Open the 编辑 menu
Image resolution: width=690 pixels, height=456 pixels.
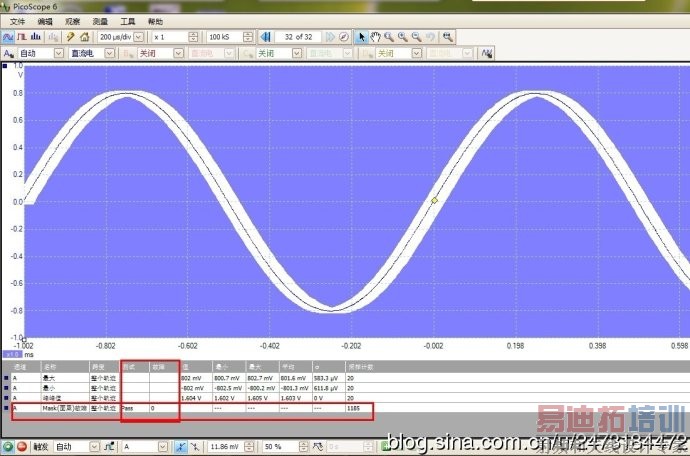45,22
